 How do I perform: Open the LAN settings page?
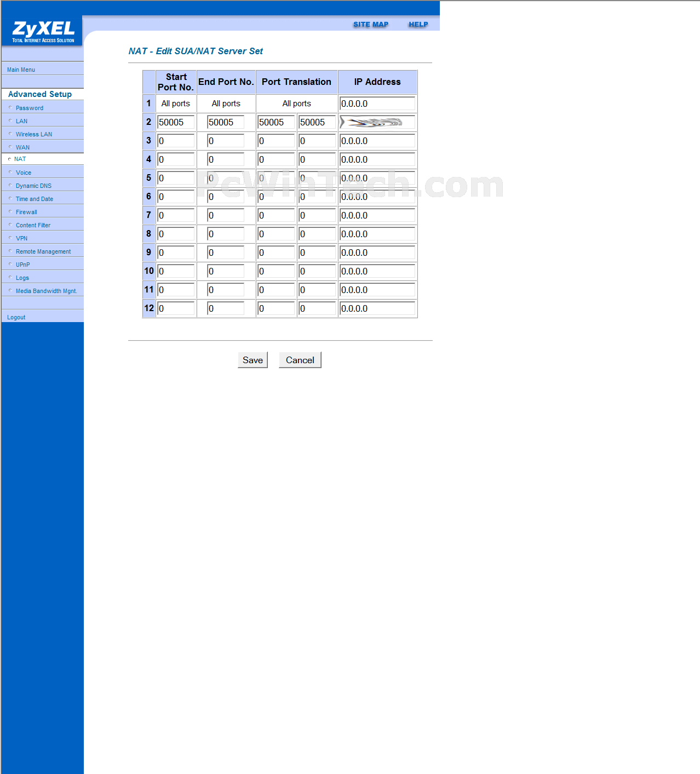click(21, 121)
